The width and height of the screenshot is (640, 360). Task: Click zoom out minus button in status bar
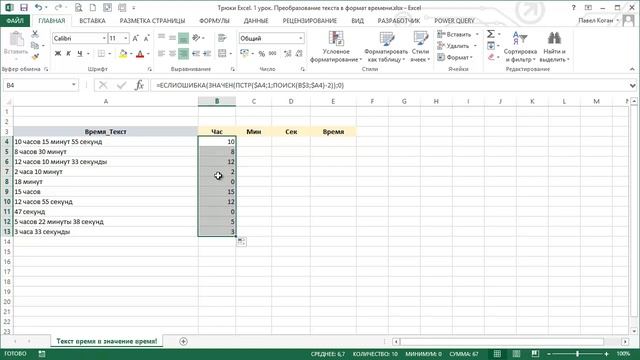549,354
